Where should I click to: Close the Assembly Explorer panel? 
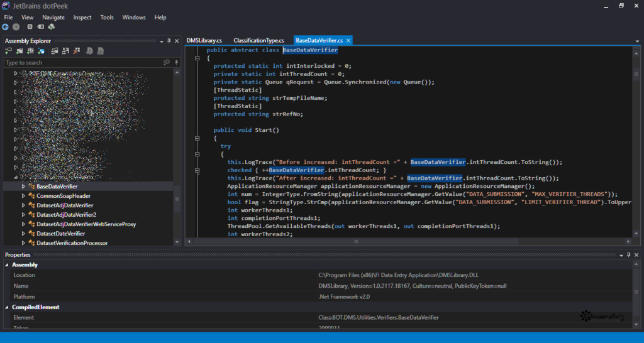point(177,41)
